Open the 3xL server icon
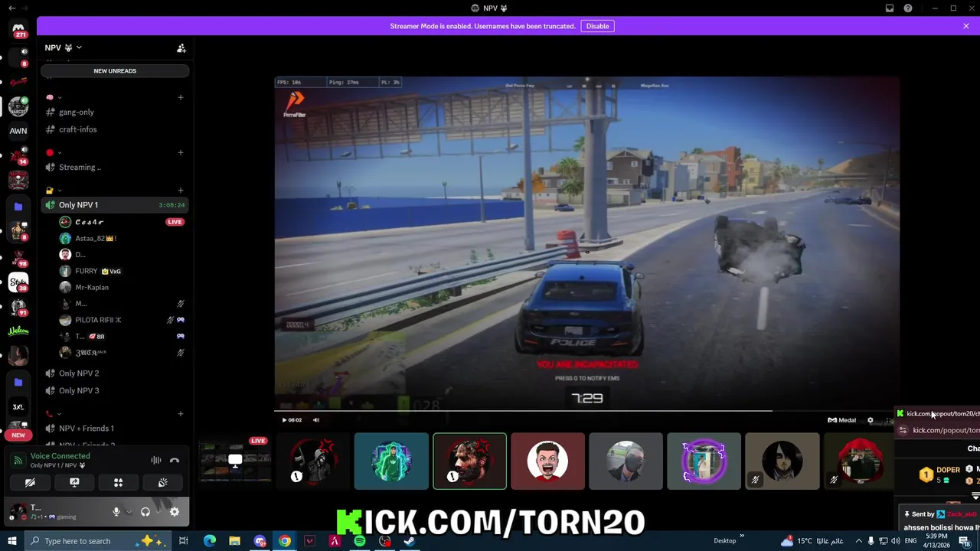 click(x=18, y=407)
